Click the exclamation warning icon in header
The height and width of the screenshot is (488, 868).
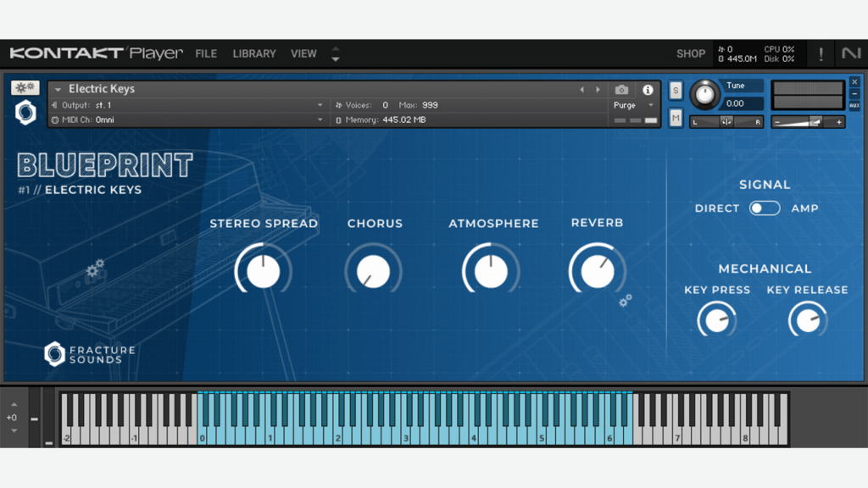[x=821, y=53]
